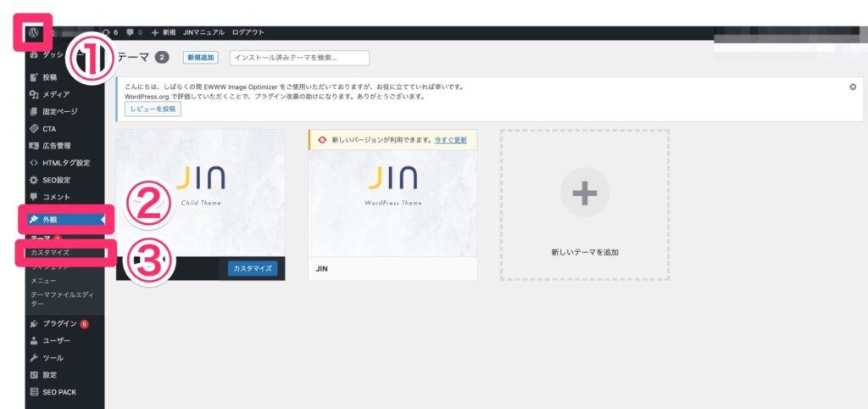Click the JIN theme name label
This screenshot has width=868, height=409.
tap(321, 269)
